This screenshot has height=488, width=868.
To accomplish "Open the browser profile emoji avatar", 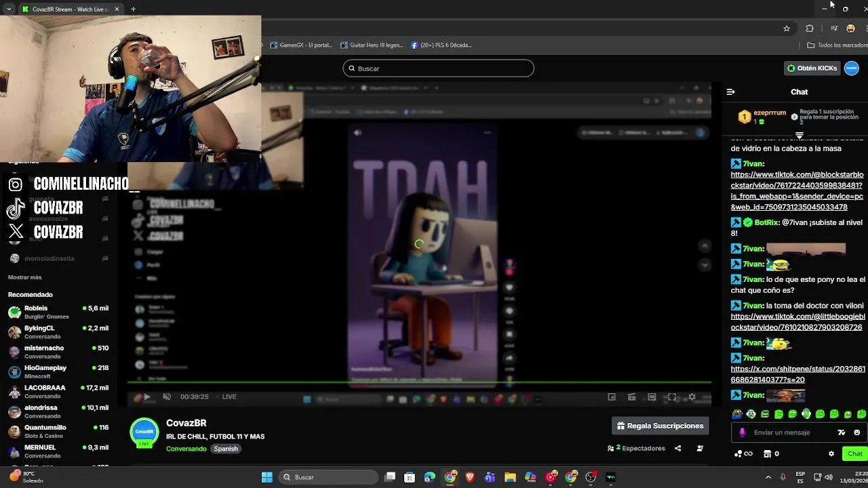I will (x=850, y=28).
